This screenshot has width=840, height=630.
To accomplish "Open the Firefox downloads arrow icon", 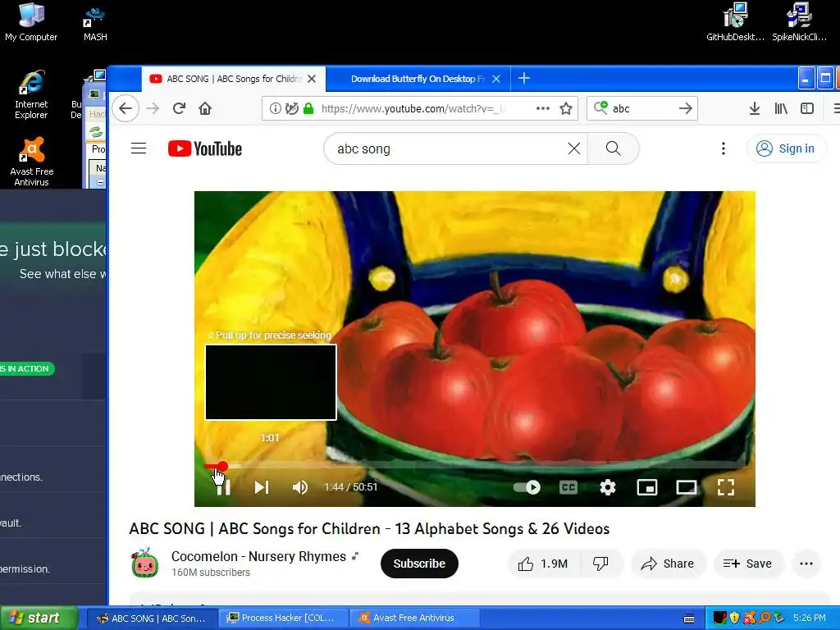I will tap(755, 109).
